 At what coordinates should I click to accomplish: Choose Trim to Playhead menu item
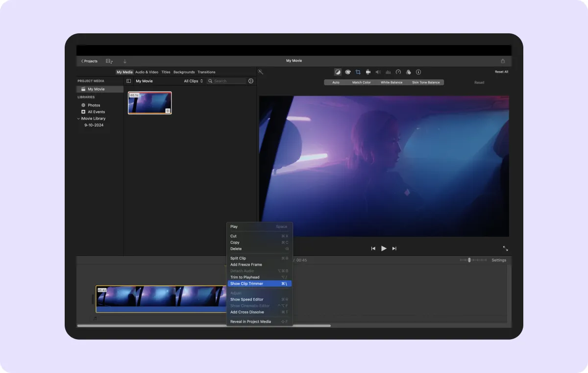260,277
